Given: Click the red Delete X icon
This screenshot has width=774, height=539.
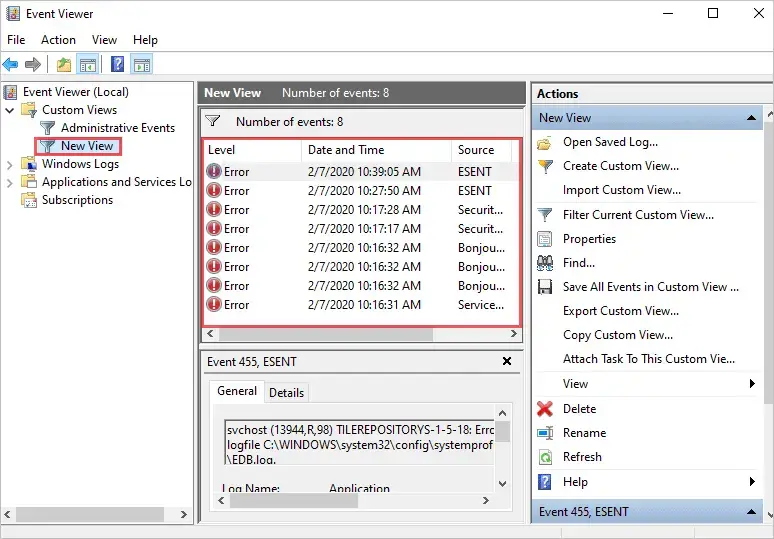Looking at the screenshot, I should (x=545, y=409).
